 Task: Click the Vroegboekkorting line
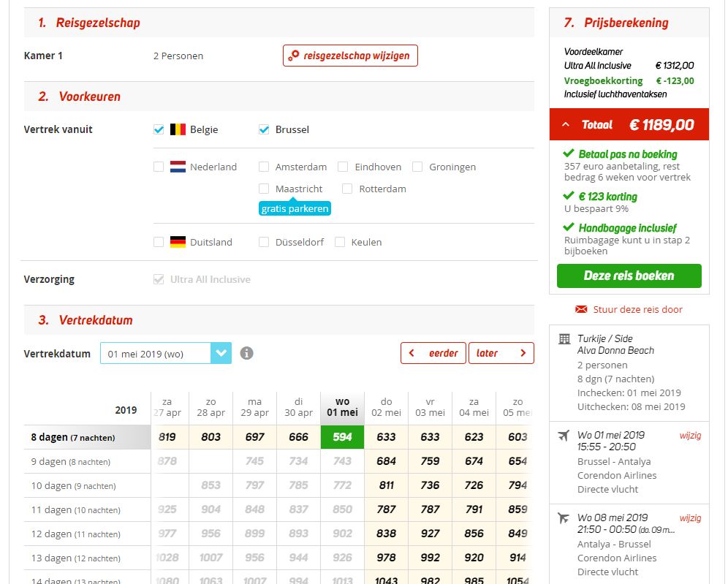coord(629,81)
